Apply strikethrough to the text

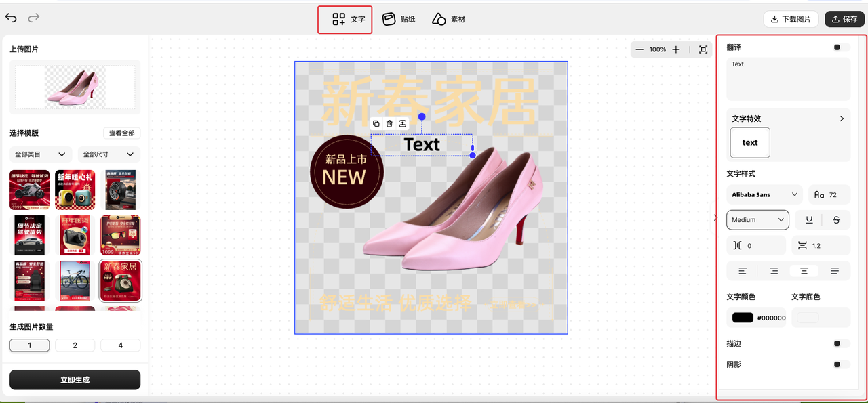(x=836, y=219)
